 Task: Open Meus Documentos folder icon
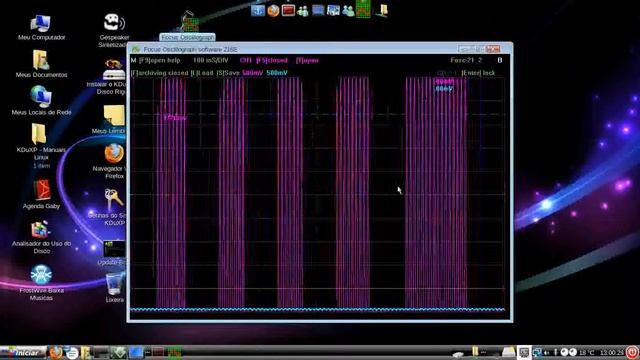click(41, 60)
